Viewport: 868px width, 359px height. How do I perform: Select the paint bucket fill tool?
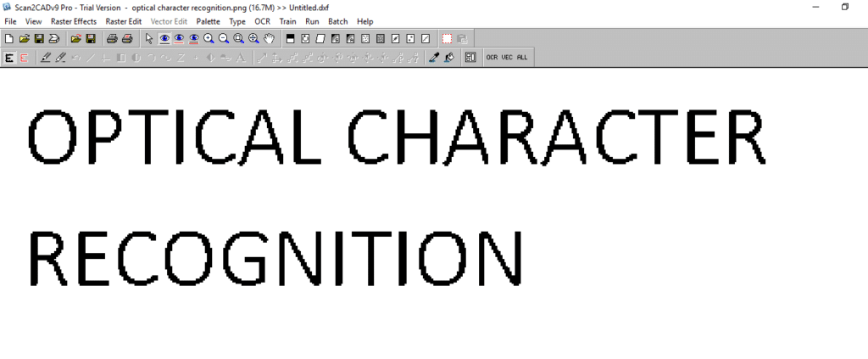[x=449, y=57]
